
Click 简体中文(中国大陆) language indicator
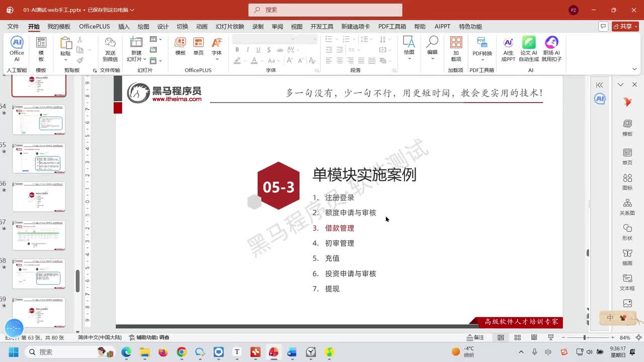tap(100, 337)
